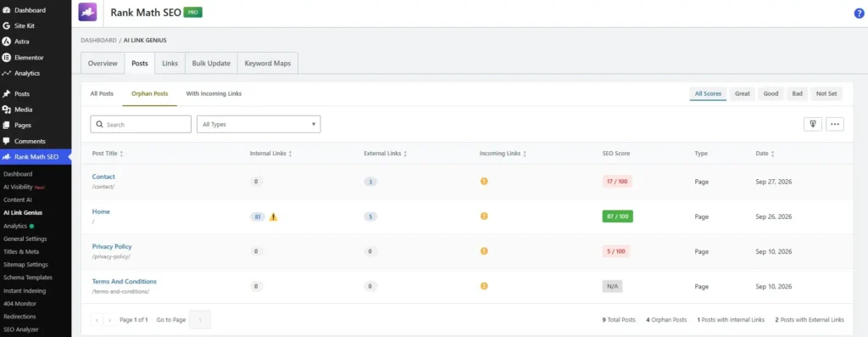Image resolution: width=868 pixels, height=337 pixels.
Task: Open Sitemap Settings in the submenu
Action: click(x=25, y=264)
